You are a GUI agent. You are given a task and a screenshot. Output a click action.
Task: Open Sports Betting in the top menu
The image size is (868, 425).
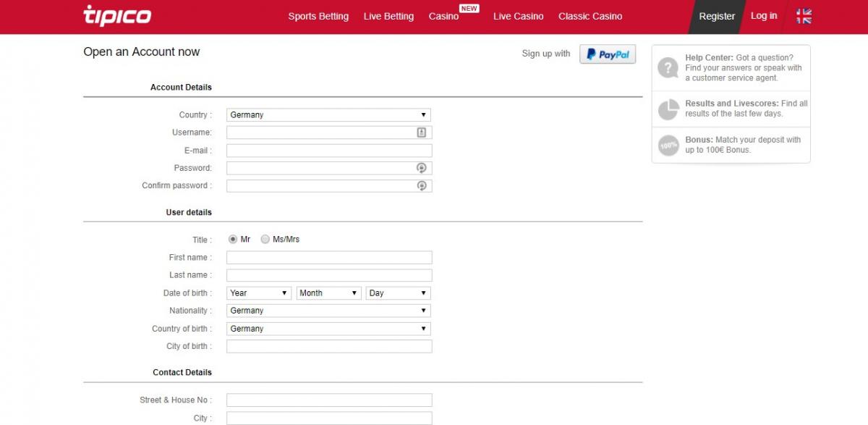[318, 17]
